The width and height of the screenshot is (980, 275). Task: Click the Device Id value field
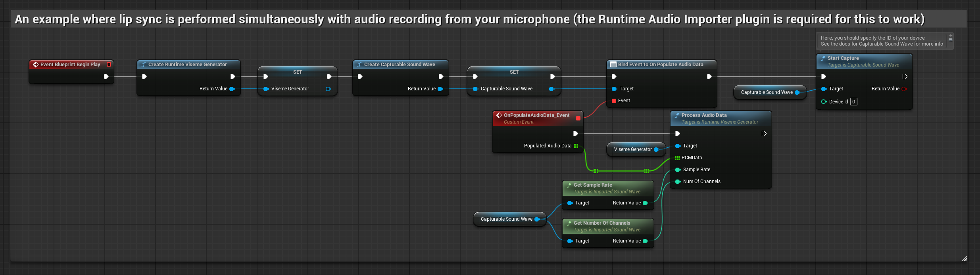click(853, 102)
